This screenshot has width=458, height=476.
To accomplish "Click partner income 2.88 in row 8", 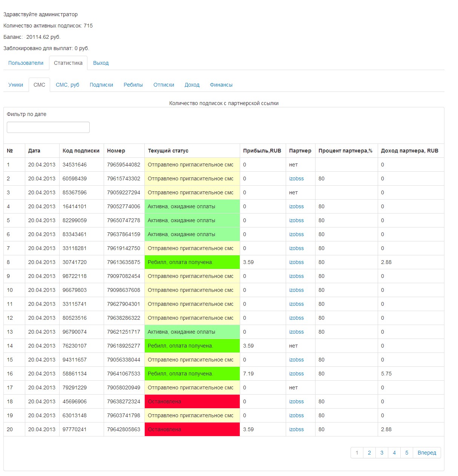I will coord(386,262).
